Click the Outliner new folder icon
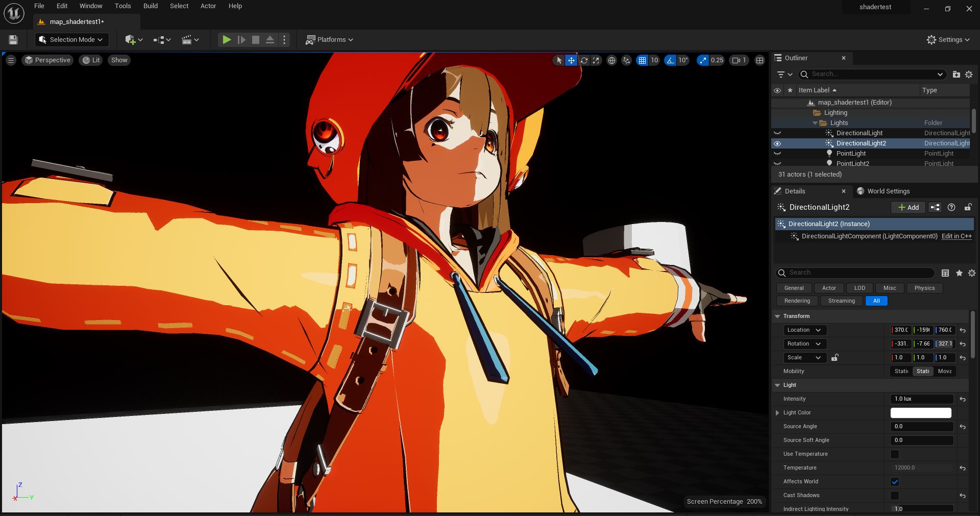The height and width of the screenshot is (516, 980). (x=956, y=75)
